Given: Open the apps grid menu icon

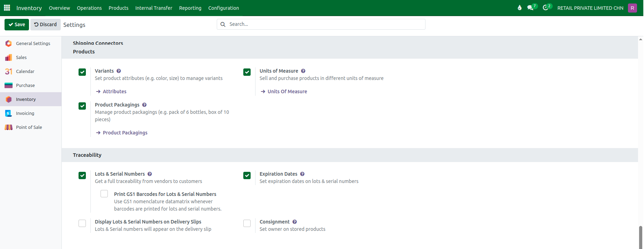Looking at the screenshot, I should point(7,8).
